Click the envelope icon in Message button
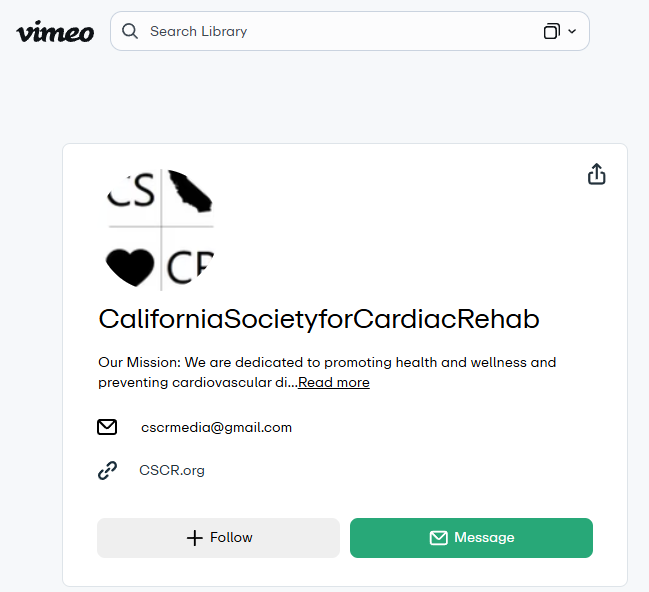The image size is (649, 592). pos(438,538)
